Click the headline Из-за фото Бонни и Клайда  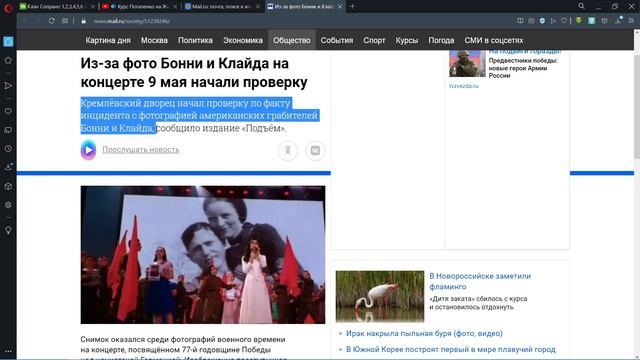tap(194, 73)
